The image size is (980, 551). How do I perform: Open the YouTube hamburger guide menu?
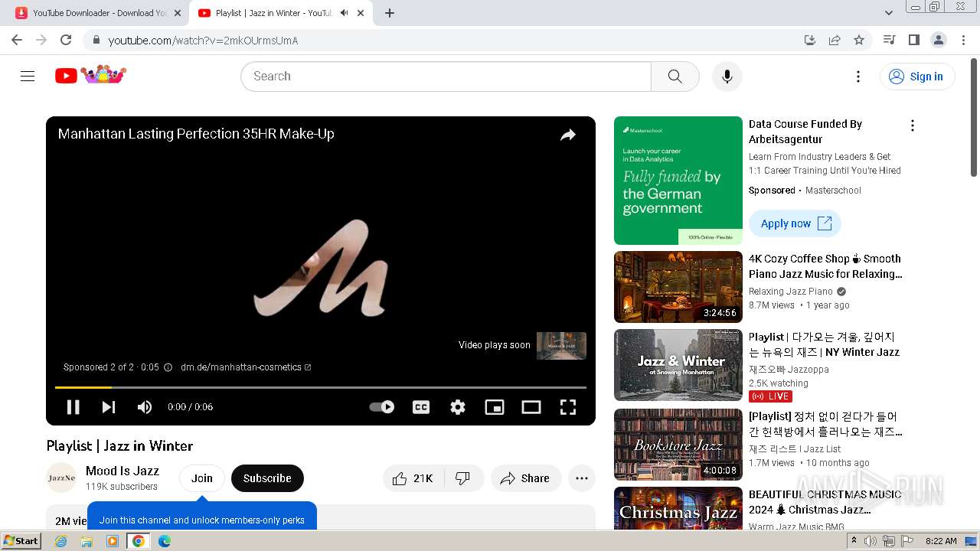coord(28,76)
